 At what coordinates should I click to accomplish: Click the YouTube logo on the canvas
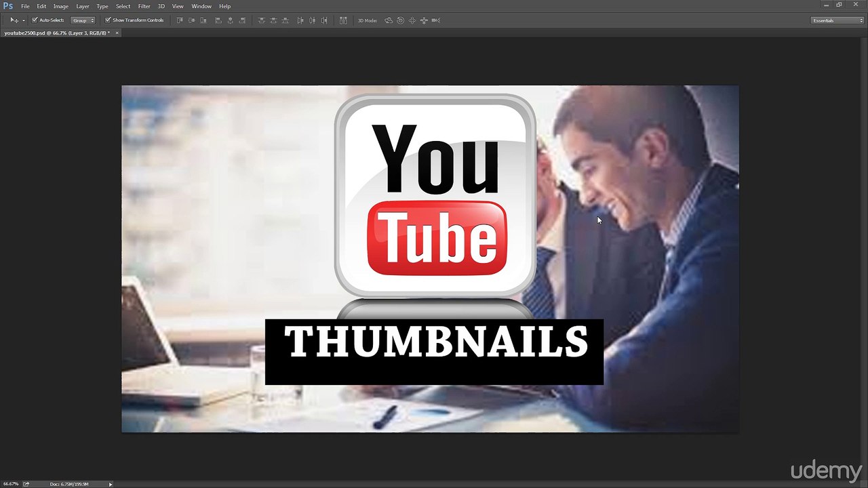coord(435,196)
